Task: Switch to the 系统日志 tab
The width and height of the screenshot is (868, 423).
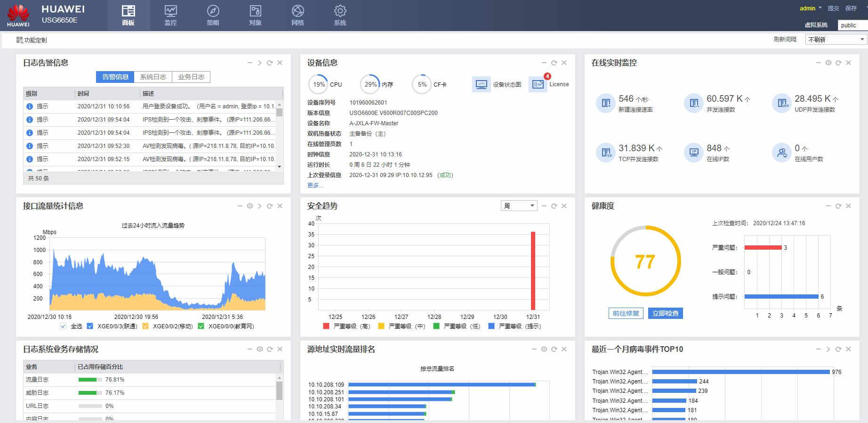Action: pos(153,77)
